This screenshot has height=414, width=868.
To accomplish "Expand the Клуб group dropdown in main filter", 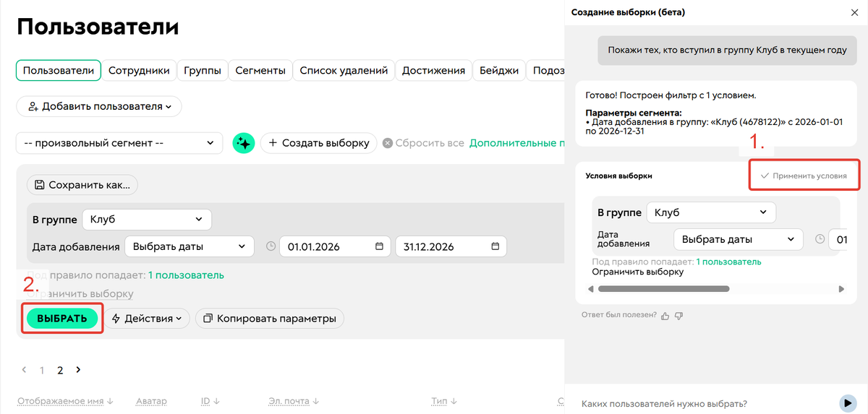I will point(147,220).
